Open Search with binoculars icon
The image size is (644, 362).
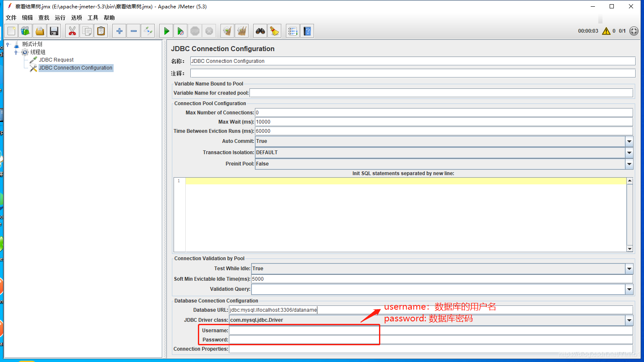[260, 31]
